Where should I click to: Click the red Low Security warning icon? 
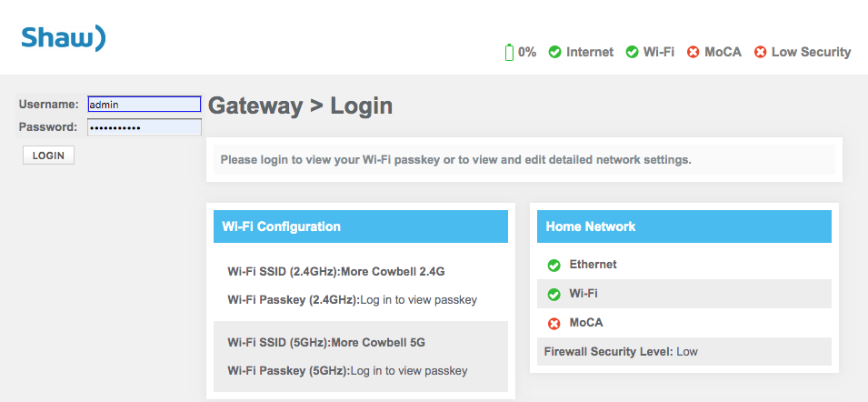761,52
